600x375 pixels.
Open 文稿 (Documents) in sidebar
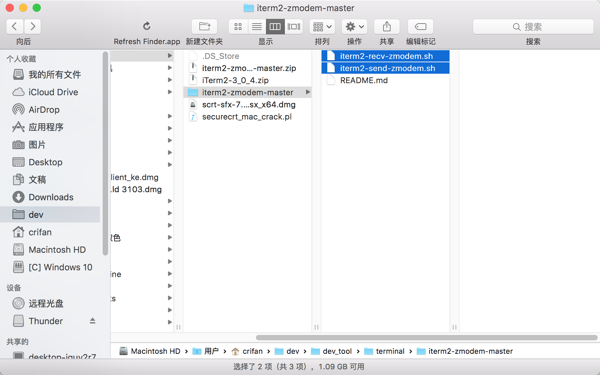click(51, 179)
